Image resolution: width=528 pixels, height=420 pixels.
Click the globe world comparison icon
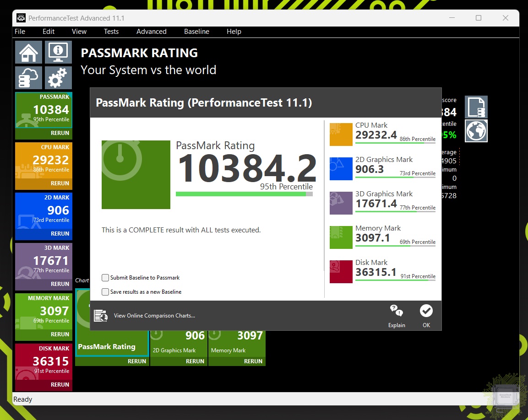pyautogui.click(x=476, y=131)
